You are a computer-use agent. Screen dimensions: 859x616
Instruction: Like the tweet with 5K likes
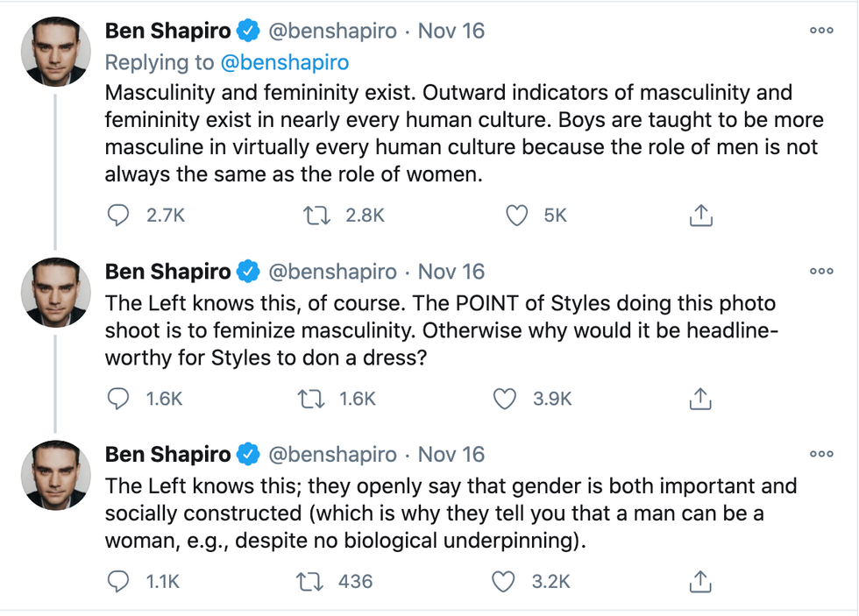(x=519, y=216)
